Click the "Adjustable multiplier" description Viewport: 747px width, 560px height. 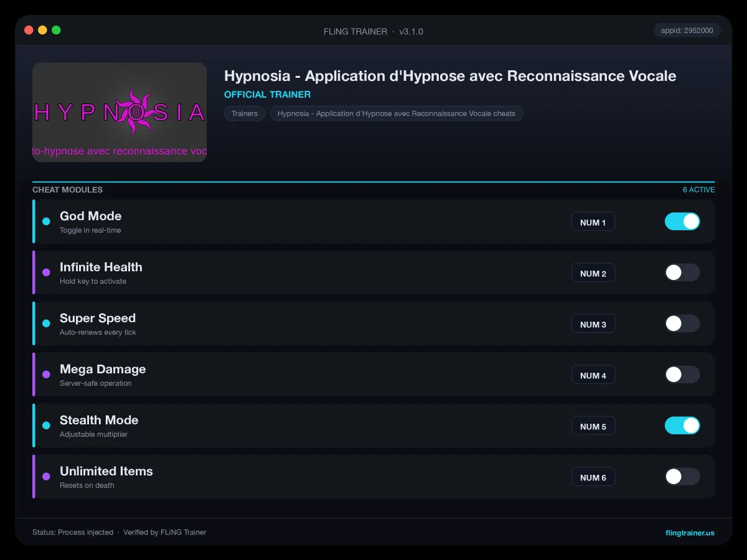[93, 434]
